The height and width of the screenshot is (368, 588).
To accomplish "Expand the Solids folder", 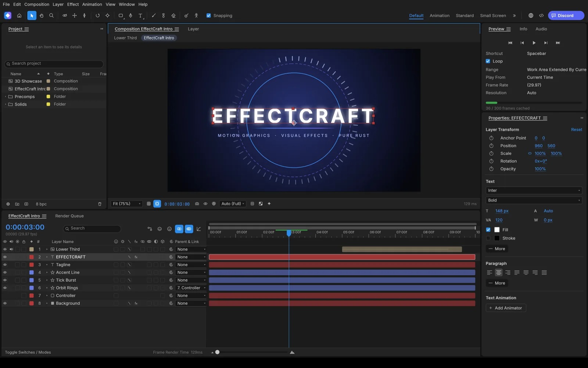I will pyautogui.click(x=6, y=104).
